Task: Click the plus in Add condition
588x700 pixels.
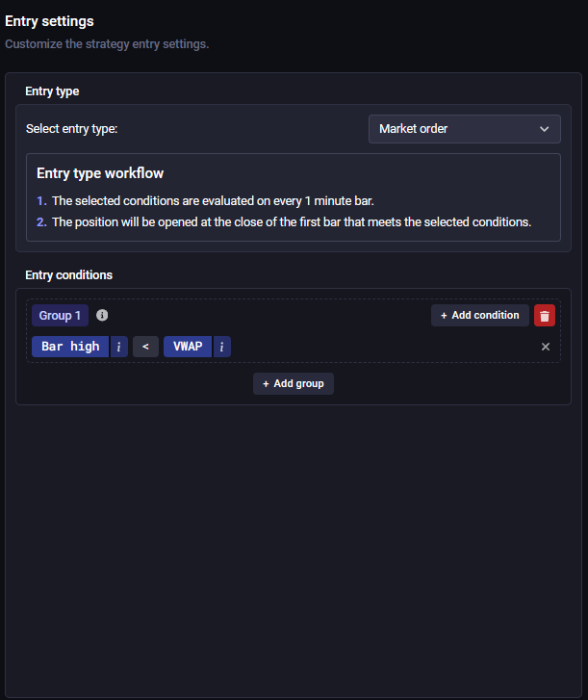Action: tap(444, 316)
